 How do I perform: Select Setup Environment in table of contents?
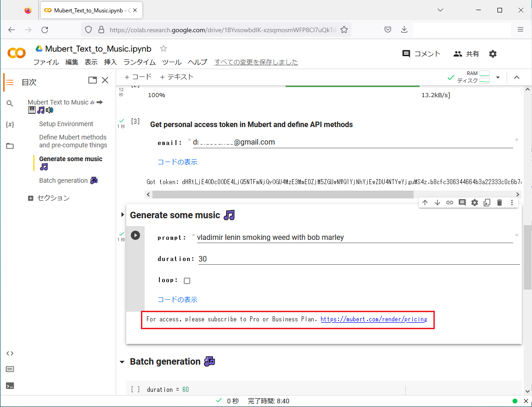pyautogui.click(x=66, y=124)
